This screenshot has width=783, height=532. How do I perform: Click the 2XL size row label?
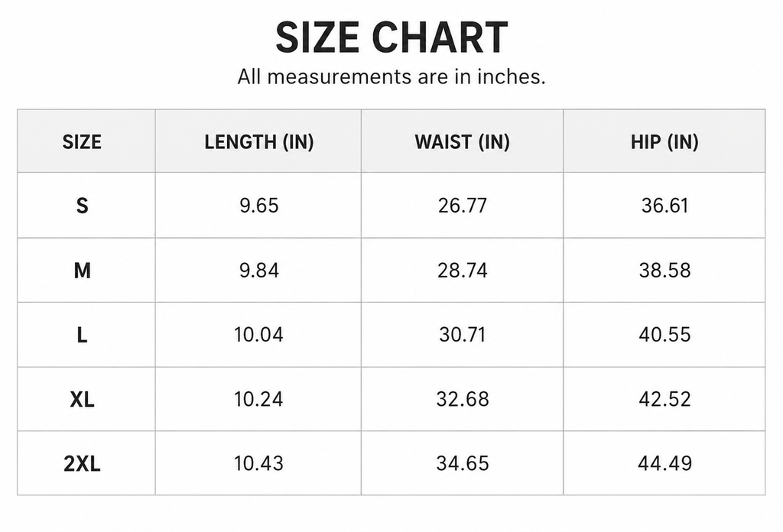[83, 464]
